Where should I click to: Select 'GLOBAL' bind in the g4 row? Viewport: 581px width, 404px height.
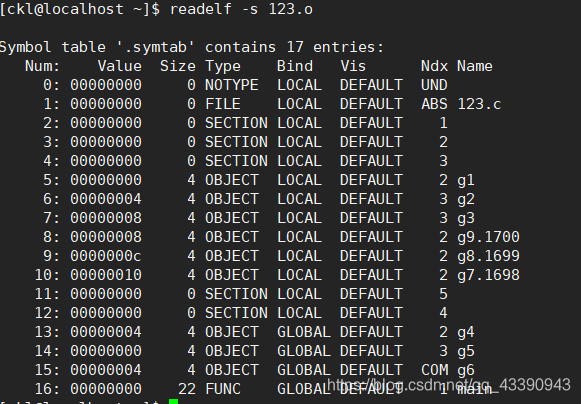tap(303, 332)
